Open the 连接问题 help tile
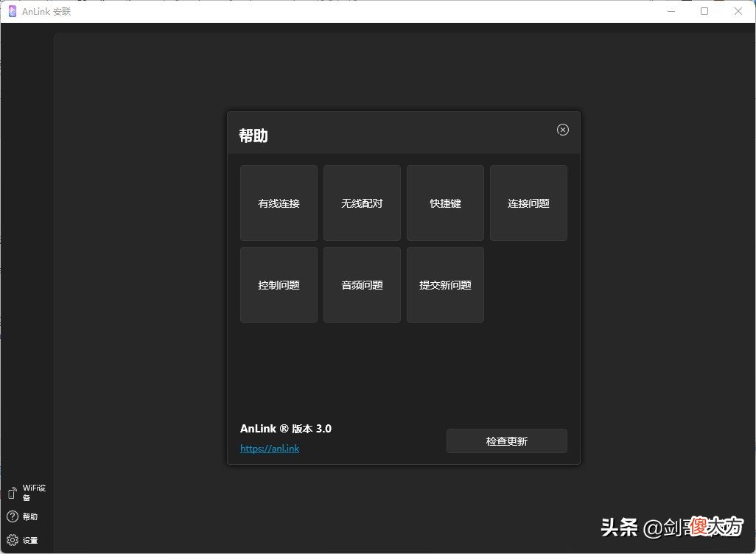This screenshot has width=756, height=554. [x=528, y=203]
